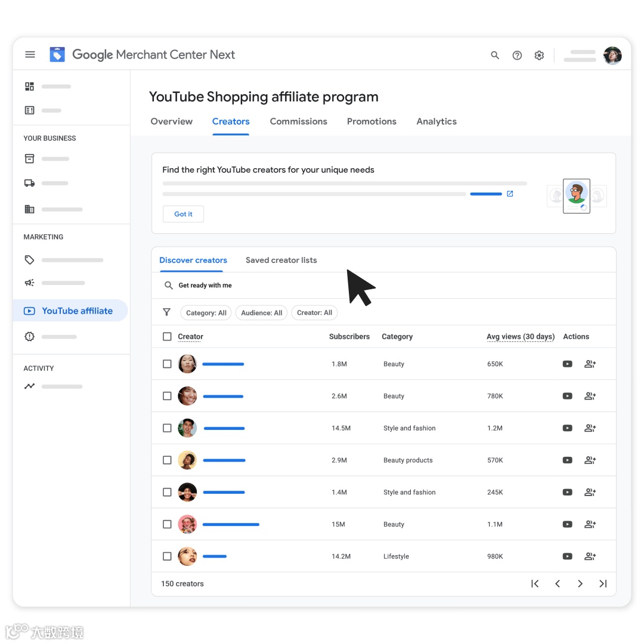Open the dashboard grid sidebar icon
The image size is (644, 644).
click(30, 86)
